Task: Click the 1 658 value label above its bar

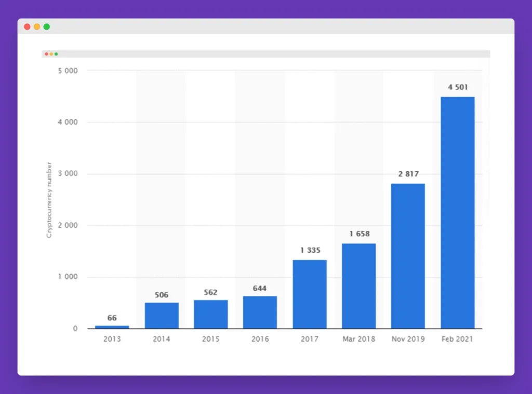Action: (x=358, y=234)
